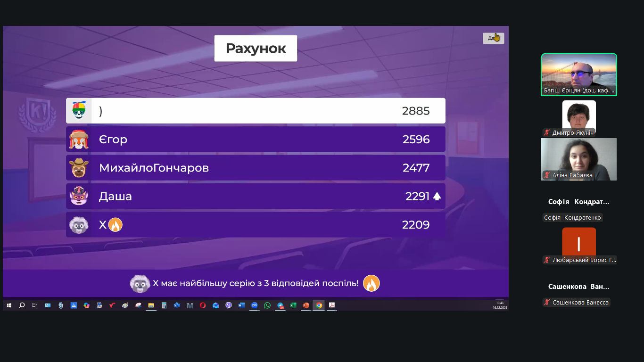This screenshot has width=644, height=362.
Task: Open PowerPoint from the taskbar
Action: click(x=306, y=305)
